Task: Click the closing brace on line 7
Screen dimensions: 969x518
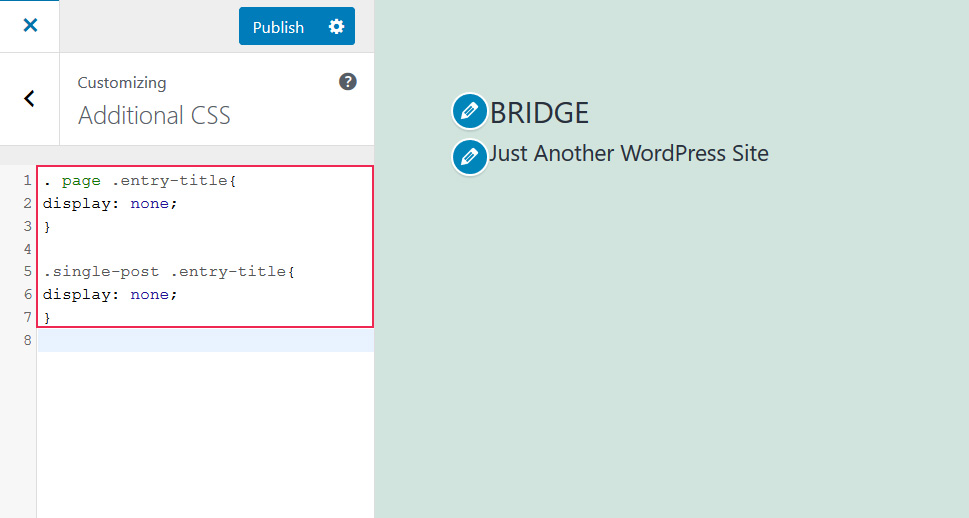Action: point(47,317)
